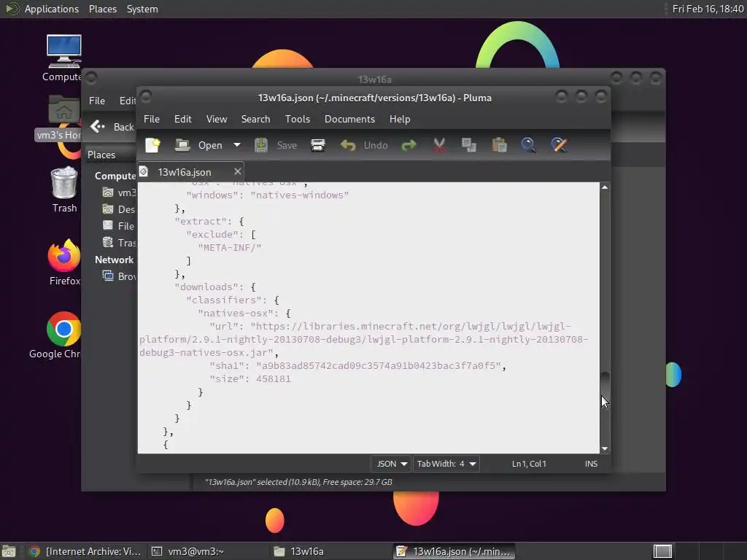Viewport: 747px width, 560px height.
Task: Open Find with the magnifier icon
Action: 528,145
